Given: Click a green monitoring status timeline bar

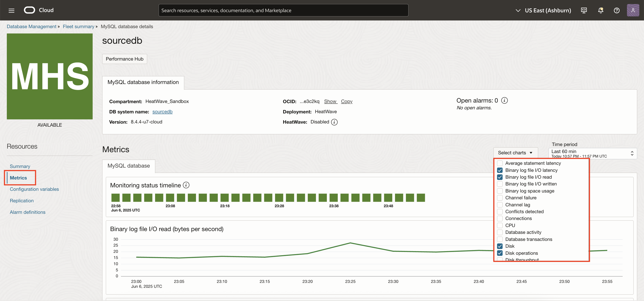Looking at the screenshot, I should (115, 197).
